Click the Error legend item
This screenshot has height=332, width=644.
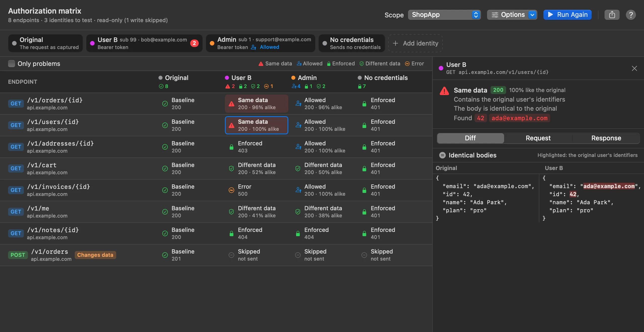tap(414, 64)
